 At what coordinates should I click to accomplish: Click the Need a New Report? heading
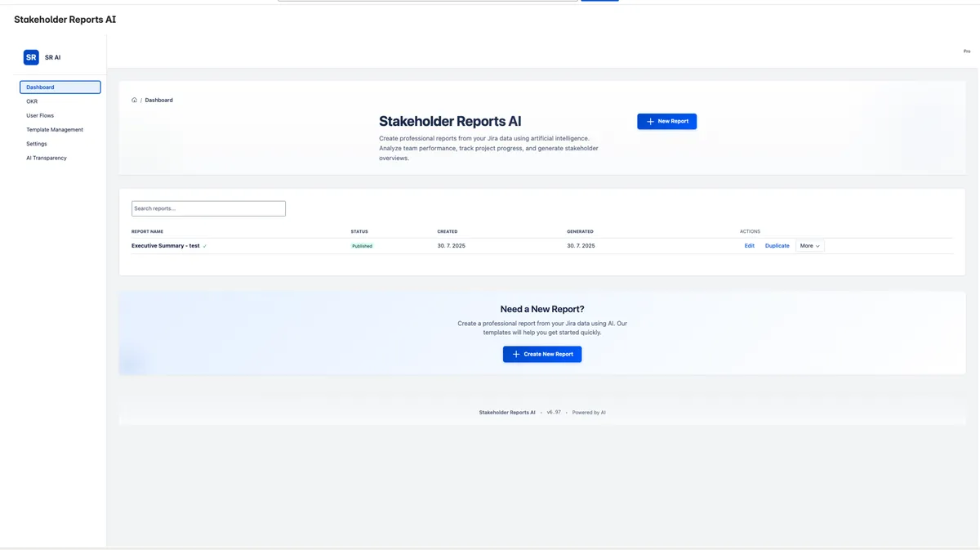point(542,309)
